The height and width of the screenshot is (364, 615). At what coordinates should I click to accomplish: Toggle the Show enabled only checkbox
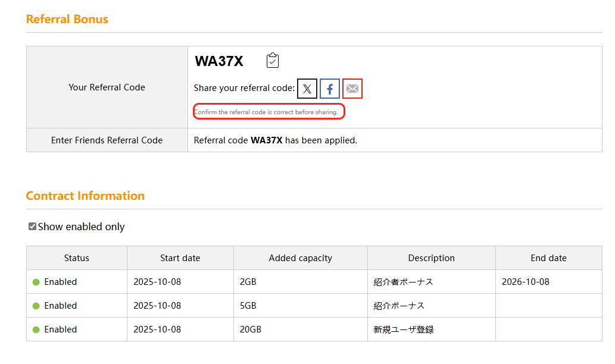click(x=32, y=227)
